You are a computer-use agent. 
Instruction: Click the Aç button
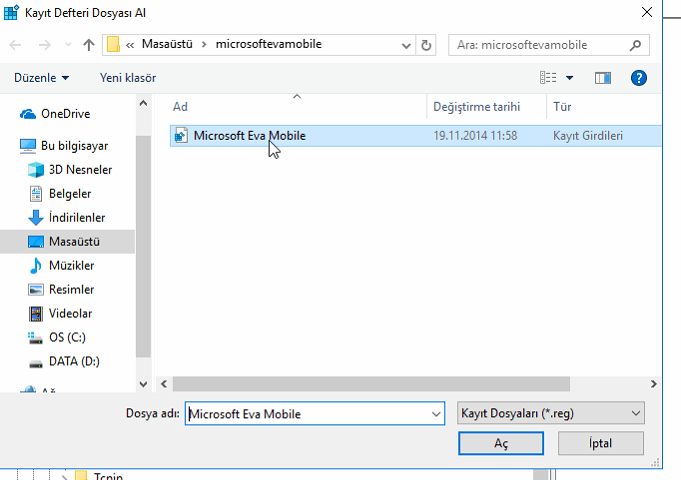coord(501,443)
